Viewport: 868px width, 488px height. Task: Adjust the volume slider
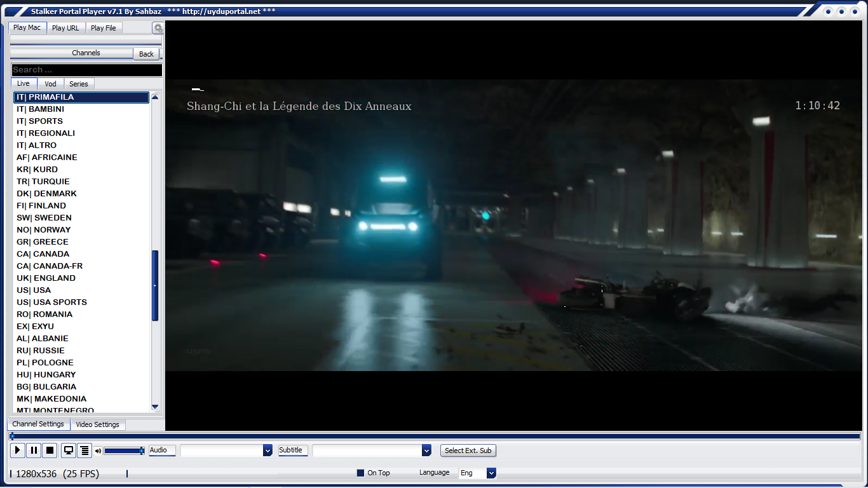[125, 451]
